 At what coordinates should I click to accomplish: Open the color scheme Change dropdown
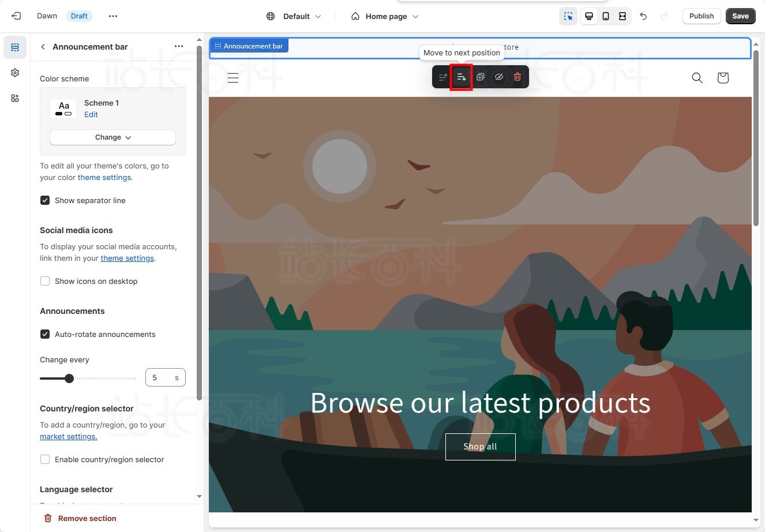point(112,137)
